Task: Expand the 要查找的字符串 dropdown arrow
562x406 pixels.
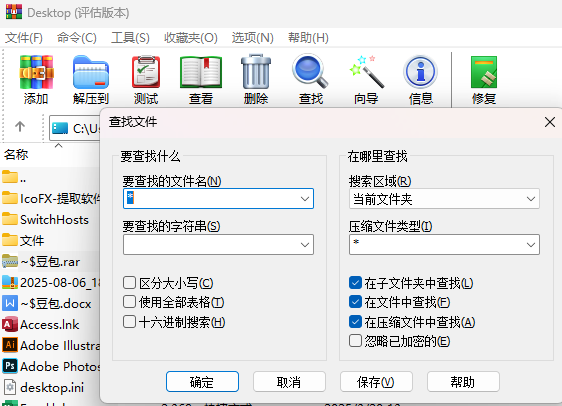Action: tap(305, 245)
